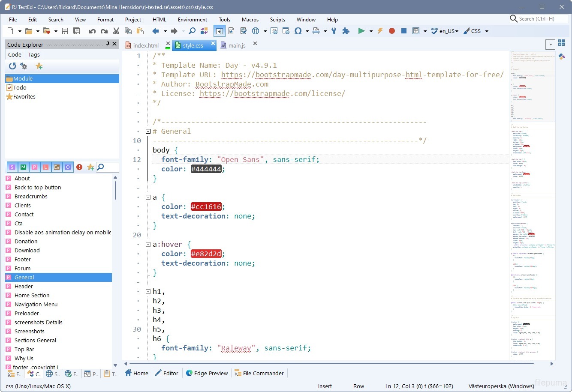Collapse the a:hover code fold block
The width and height of the screenshot is (572, 392).
point(148,245)
